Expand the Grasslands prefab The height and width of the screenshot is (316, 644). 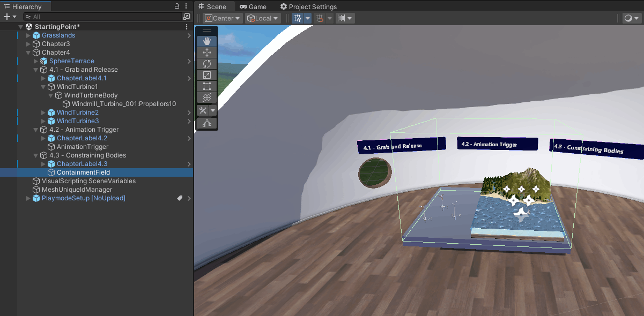coord(28,35)
